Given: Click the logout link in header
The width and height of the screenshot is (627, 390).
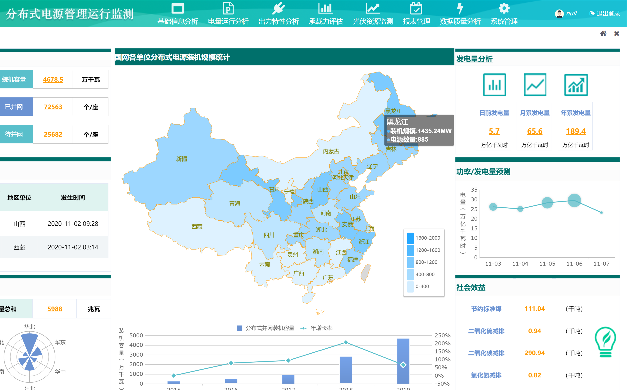Looking at the screenshot, I should 605,14.
